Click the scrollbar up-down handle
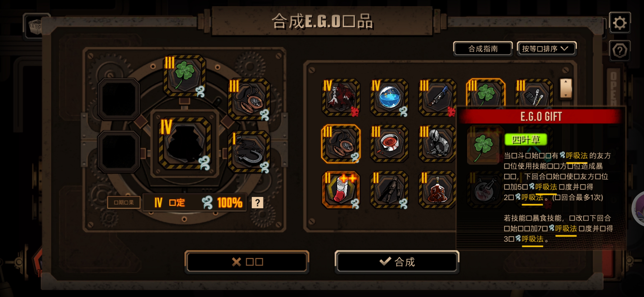The image size is (644, 297). point(566,88)
